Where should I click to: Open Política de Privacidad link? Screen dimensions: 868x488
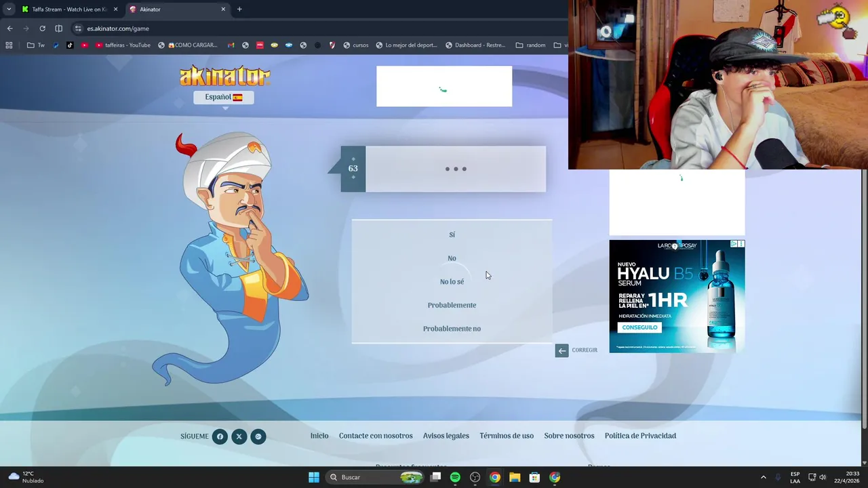tap(640, 436)
